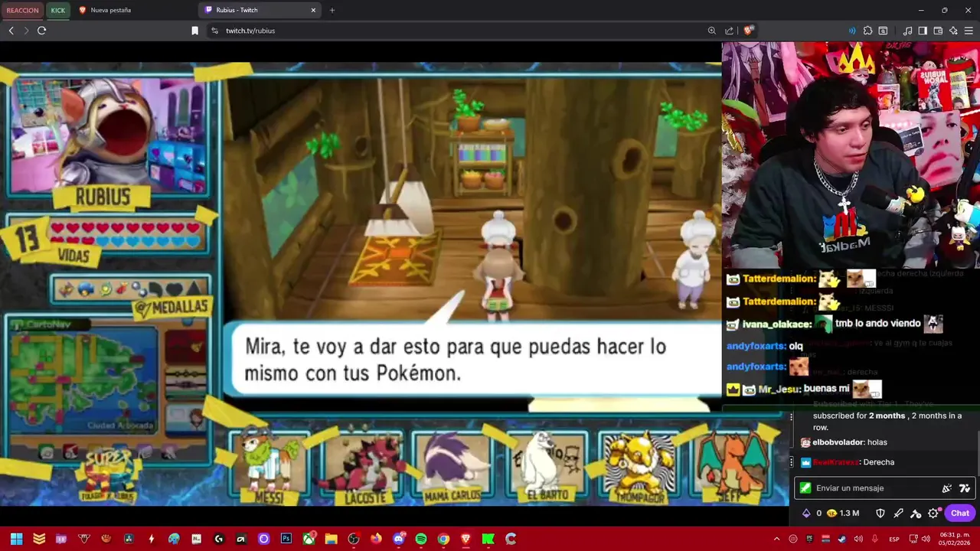Toggle the browser sidebar panel

pyautogui.click(x=923, y=31)
